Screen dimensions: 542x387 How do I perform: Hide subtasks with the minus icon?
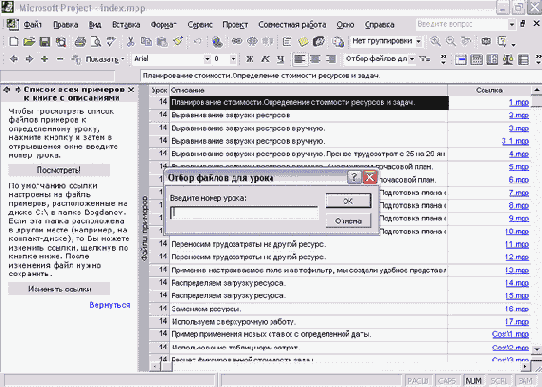[60, 59]
